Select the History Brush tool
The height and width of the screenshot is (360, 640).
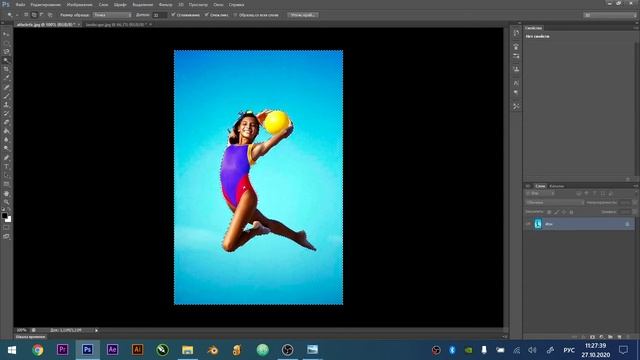click(6, 113)
